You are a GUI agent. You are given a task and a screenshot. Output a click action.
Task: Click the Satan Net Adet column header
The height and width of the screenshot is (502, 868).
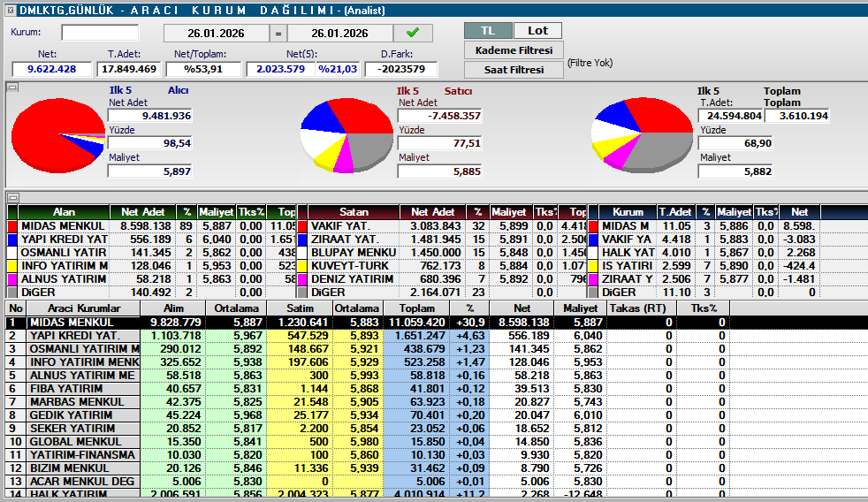coord(432,212)
